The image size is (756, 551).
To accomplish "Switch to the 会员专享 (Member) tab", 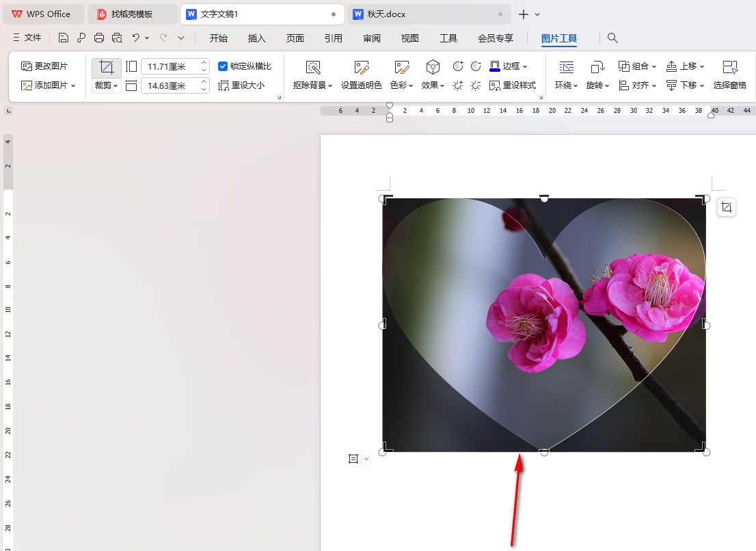I will point(496,38).
